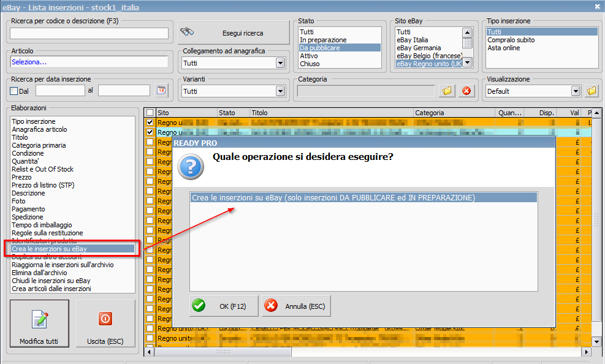Click Esegui ricerca button
Image resolution: width=605 pixels, height=364 pixels.
pyautogui.click(x=234, y=32)
